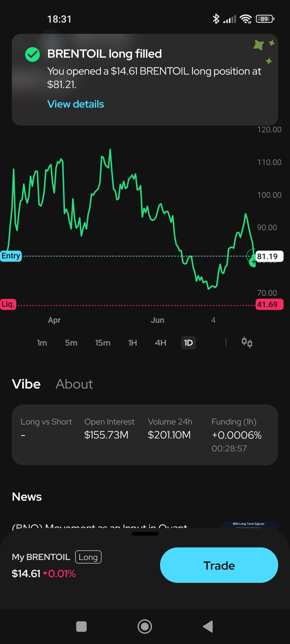Tap the Wi-Fi status icon

pos(246,19)
